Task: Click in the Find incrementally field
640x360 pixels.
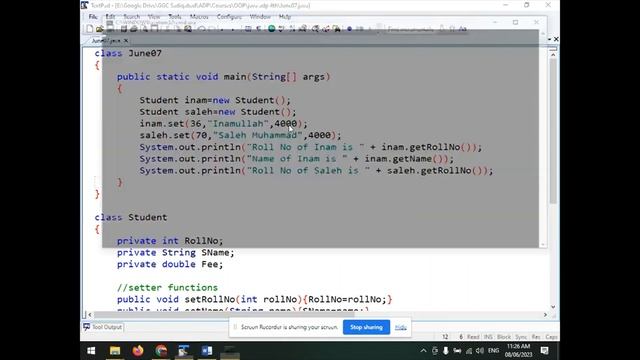Action: click(x=410, y=29)
